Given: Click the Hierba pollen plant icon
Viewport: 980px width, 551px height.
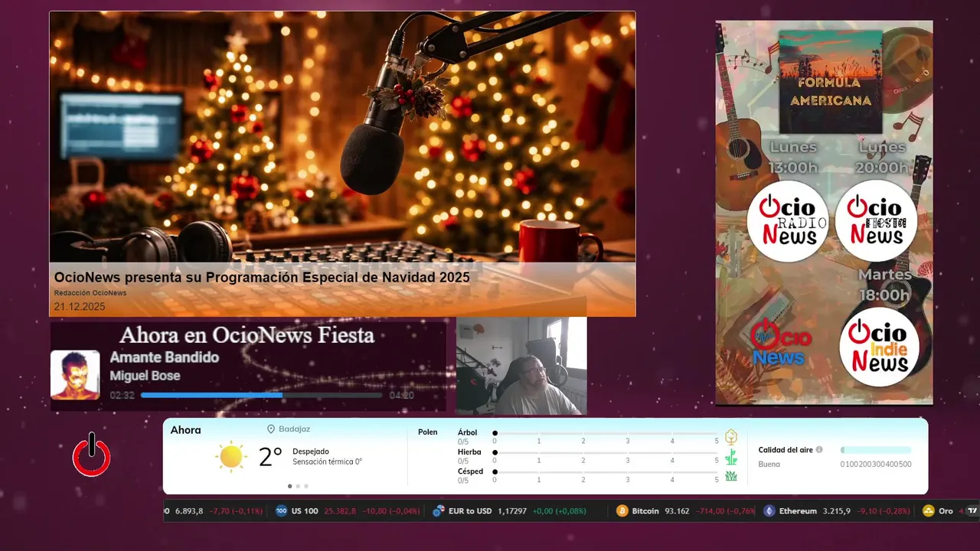Looking at the screenshot, I should [x=731, y=457].
